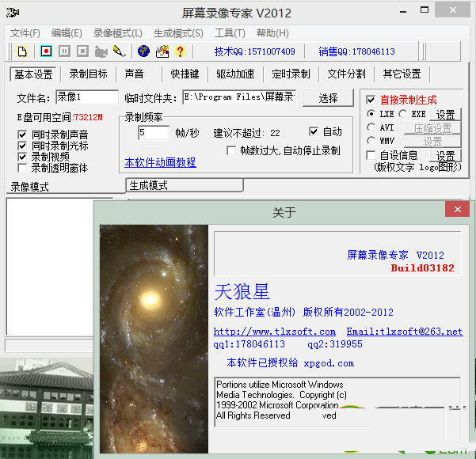Open the 生成模式(S) menu
Viewport: 476px width, 459px height.
pyautogui.click(x=178, y=32)
